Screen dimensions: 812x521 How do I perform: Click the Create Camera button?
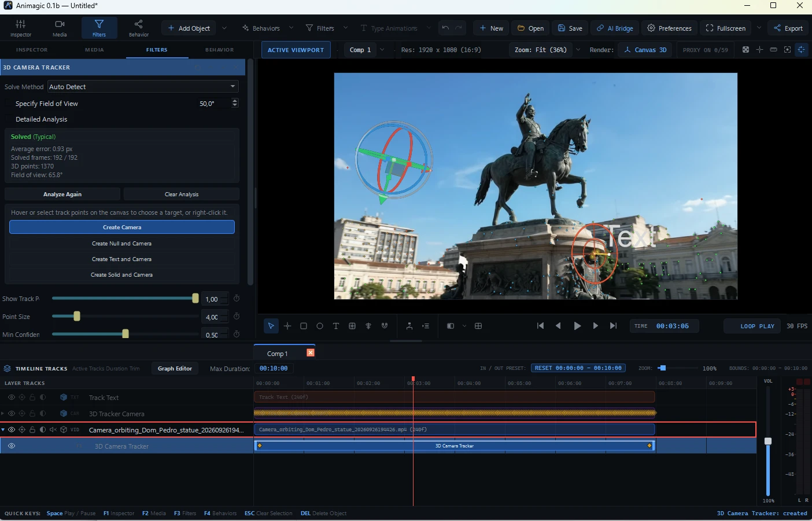click(x=122, y=227)
